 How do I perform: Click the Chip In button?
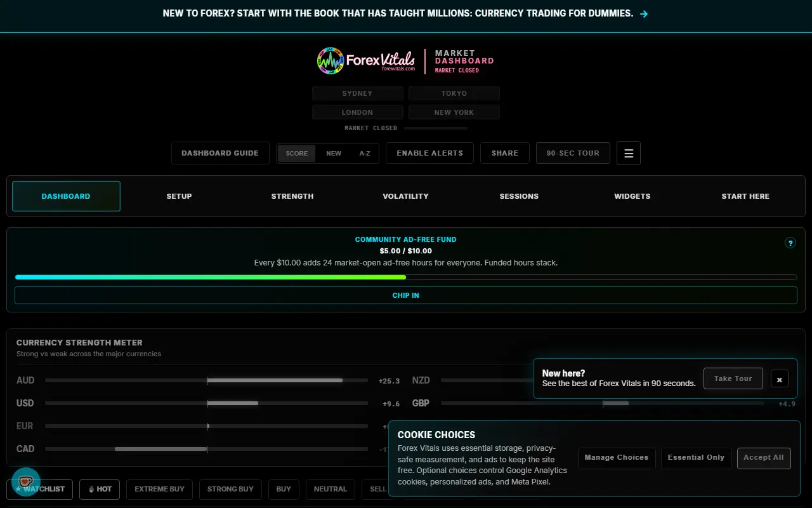click(x=406, y=295)
